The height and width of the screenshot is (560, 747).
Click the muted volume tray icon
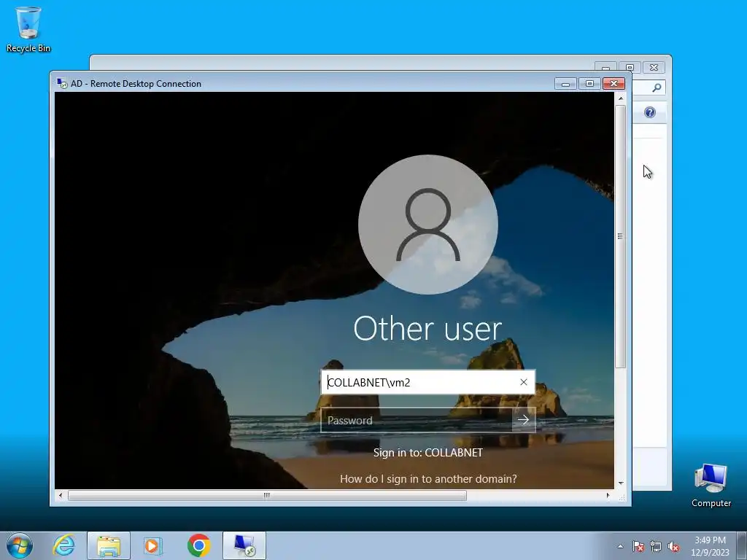coord(673,546)
